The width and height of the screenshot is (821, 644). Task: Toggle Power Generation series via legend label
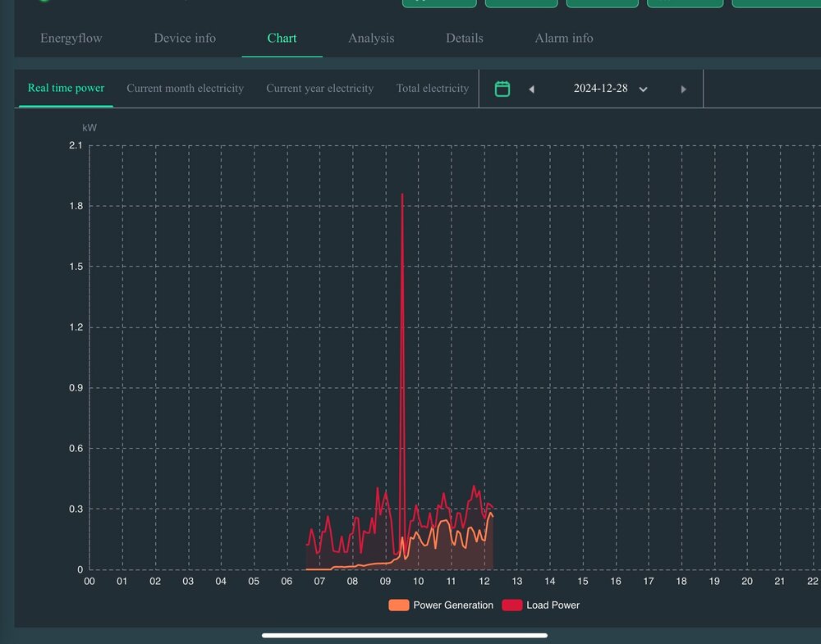[x=452, y=605]
